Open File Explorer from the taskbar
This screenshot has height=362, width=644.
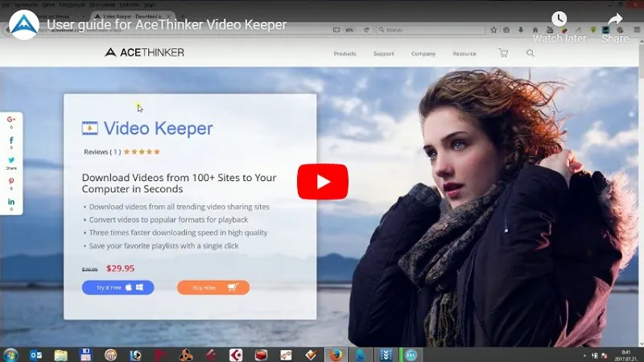(x=61, y=355)
